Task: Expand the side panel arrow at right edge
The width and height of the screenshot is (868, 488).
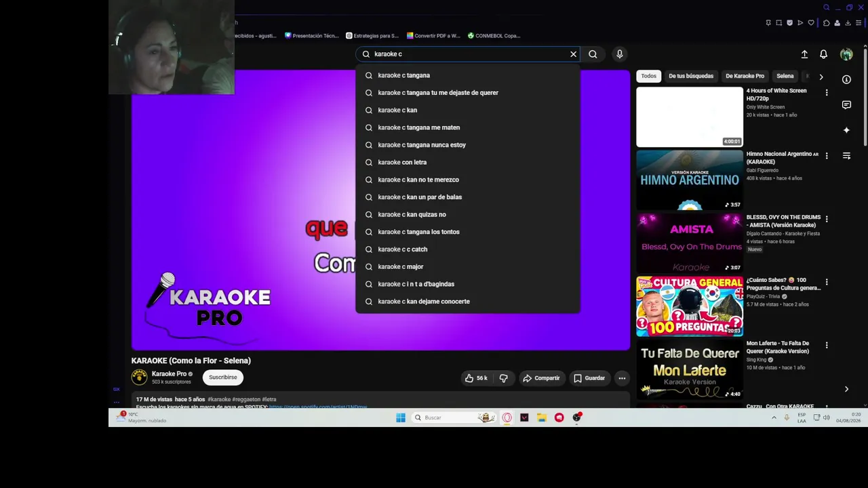Action: [846, 389]
